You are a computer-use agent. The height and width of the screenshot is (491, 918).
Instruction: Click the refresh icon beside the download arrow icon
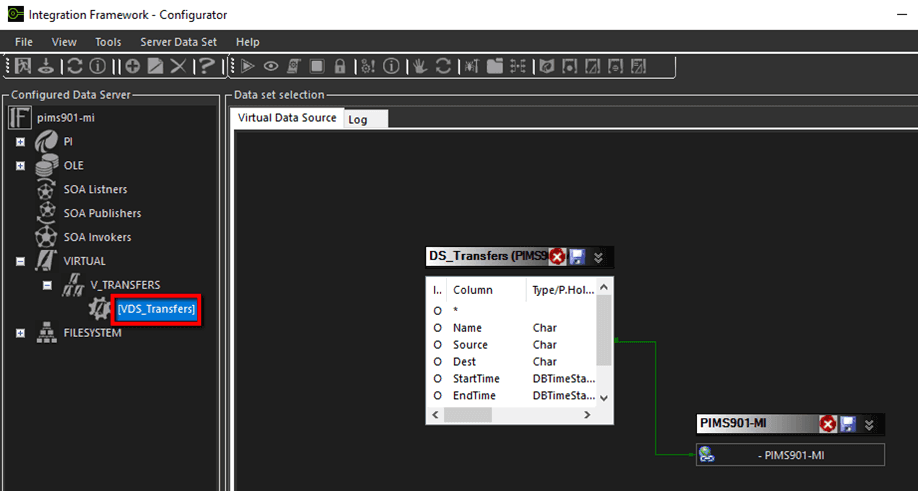pyautogui.click(x=75, y=66)
